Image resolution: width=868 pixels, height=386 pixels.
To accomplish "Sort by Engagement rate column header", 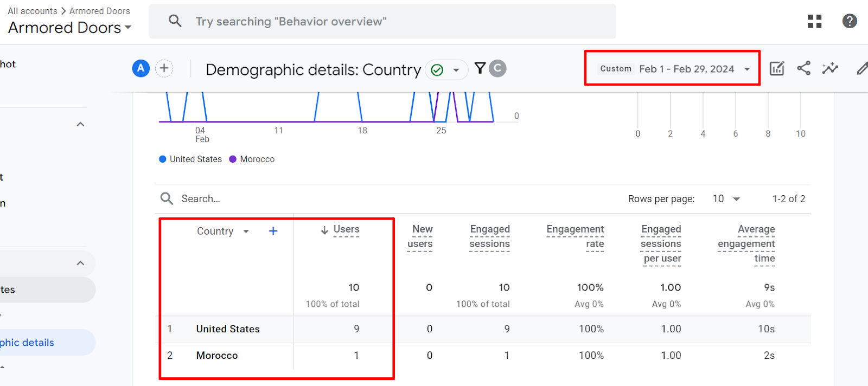I will pos(575,236).
